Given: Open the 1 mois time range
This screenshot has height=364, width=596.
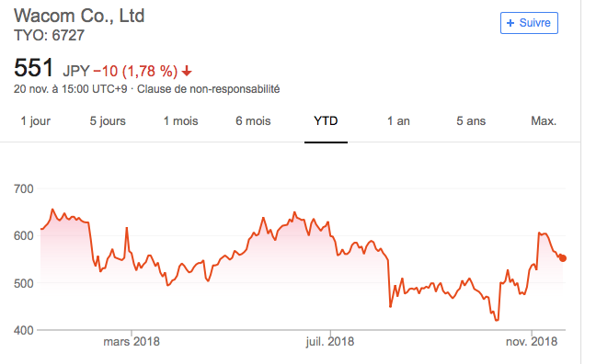Looking at the screenshot, I should click(180, 120).
